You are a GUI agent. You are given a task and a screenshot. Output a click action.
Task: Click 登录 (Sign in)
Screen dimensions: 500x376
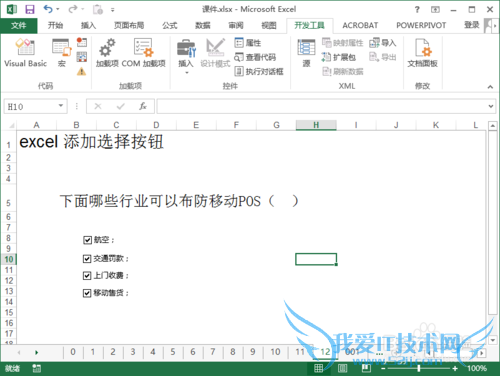[x=472, y=25]
